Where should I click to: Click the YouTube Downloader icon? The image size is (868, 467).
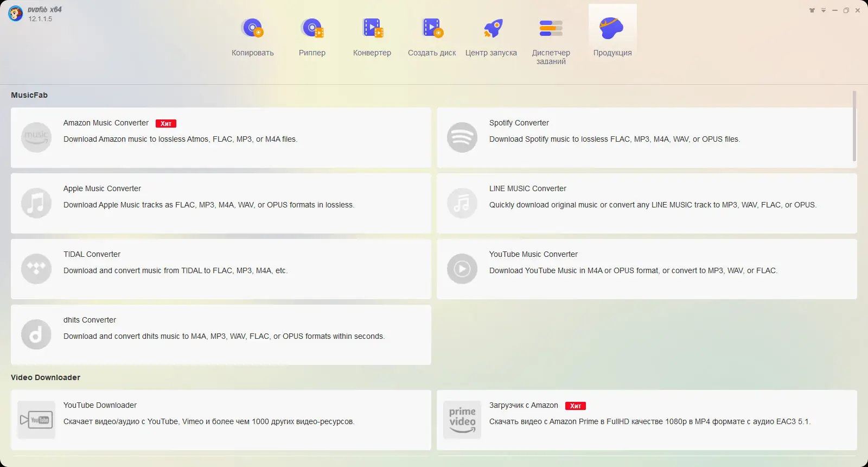pos(36,420)
